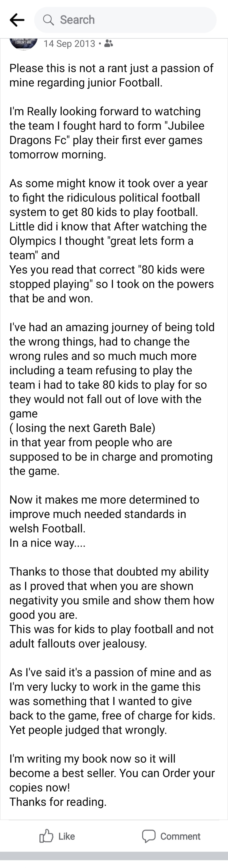Click the welsh Football standards paragraph
Image resolution: width=228 pixels, height=868 pixels.
[98, 514]
